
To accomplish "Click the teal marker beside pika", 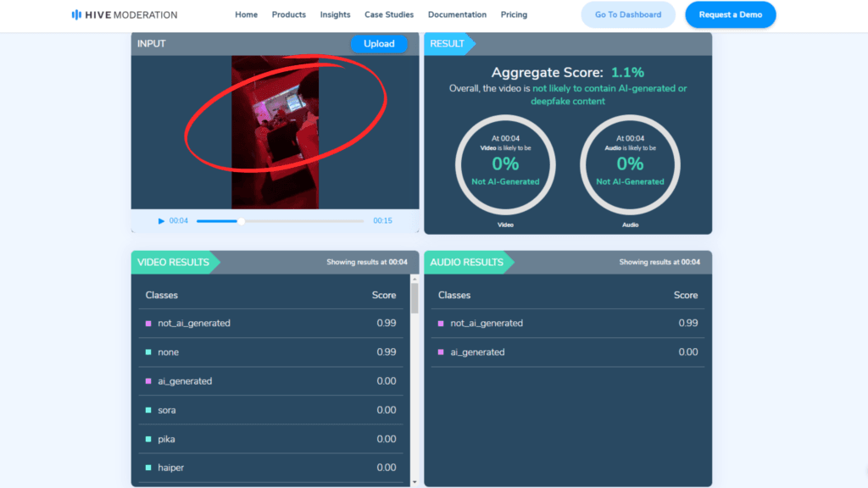I will point(148,439).
